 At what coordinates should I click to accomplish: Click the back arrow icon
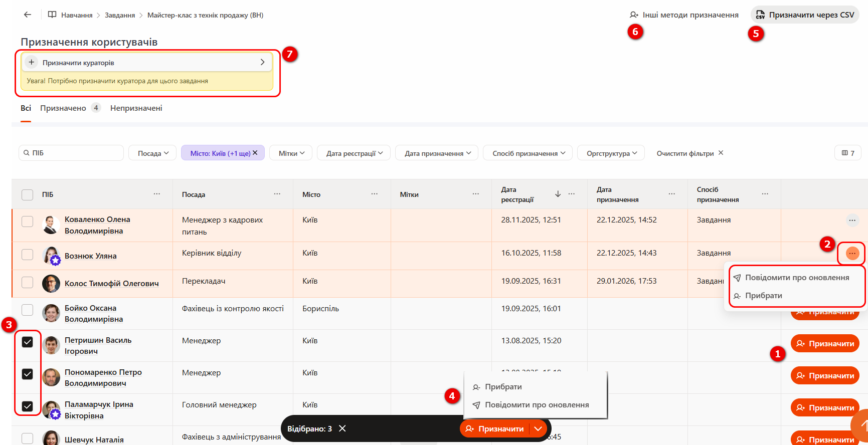coord(28,15)
